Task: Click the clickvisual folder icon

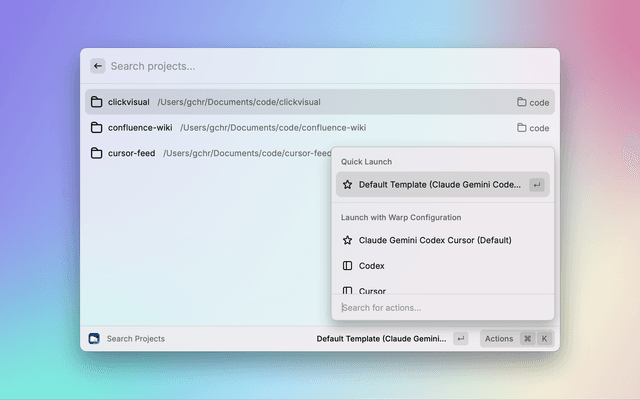Action: coord(97,102)
